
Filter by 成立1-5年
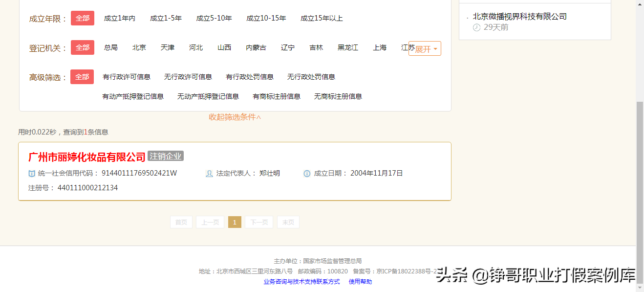[166, 18]
